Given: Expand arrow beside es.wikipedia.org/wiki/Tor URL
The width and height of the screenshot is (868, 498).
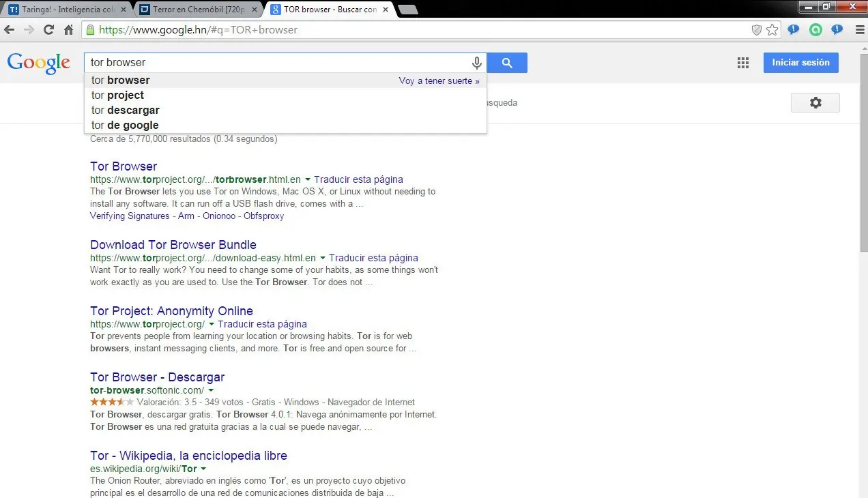Looking at the screenshot, I should pos(203,469).
